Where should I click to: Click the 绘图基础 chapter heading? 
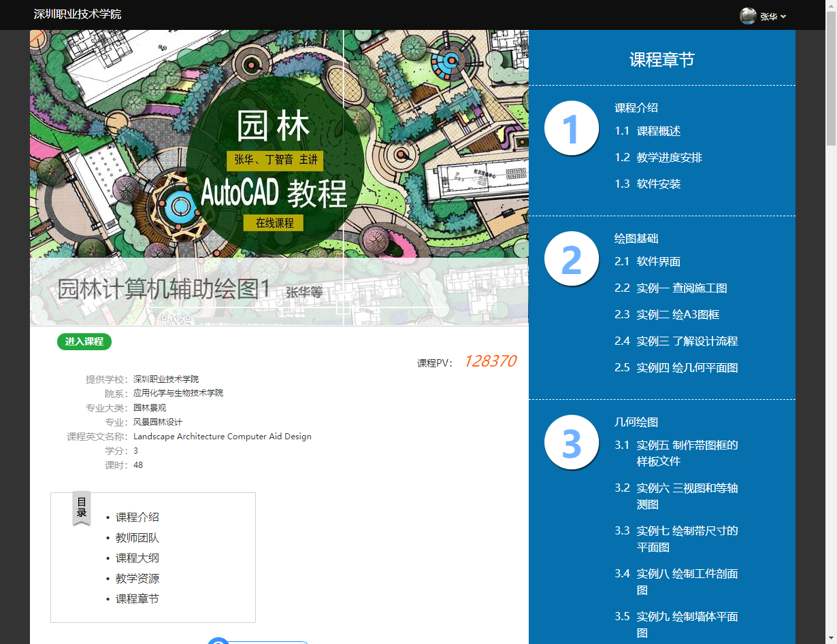pyautogui.click(x=636, y=239)
